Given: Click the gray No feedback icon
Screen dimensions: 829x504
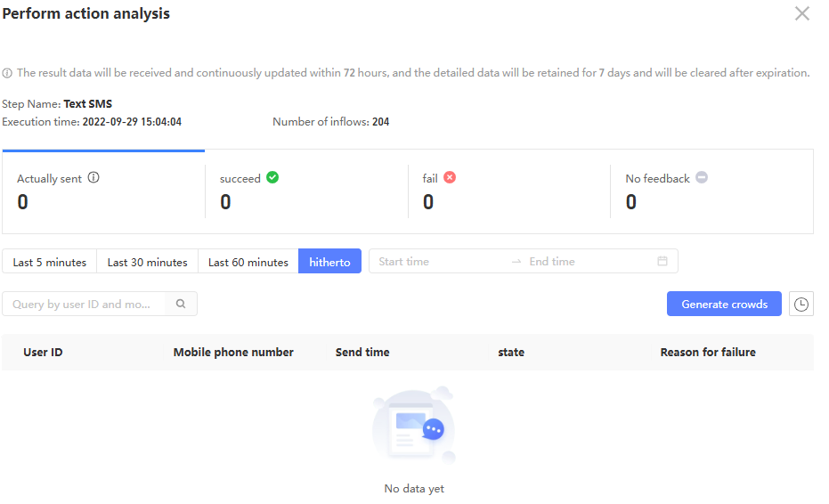Looking at the screenshot, I should [702, 177].
